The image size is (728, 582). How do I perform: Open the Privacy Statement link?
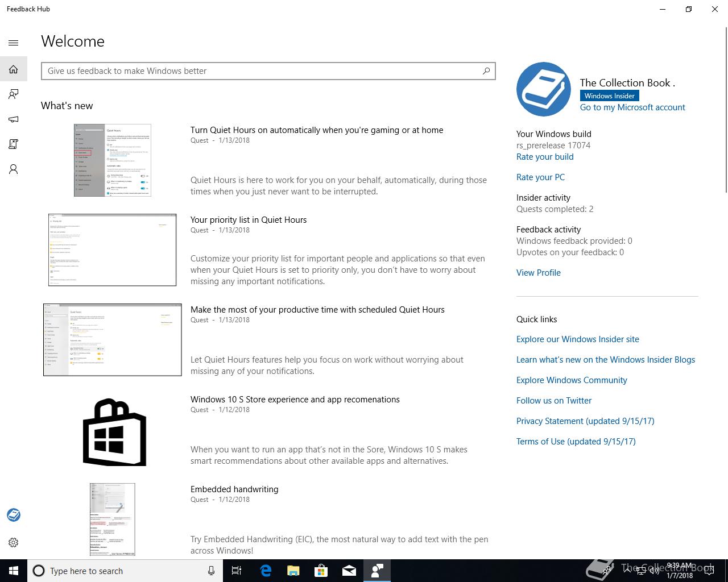click(x=585, y=421)
